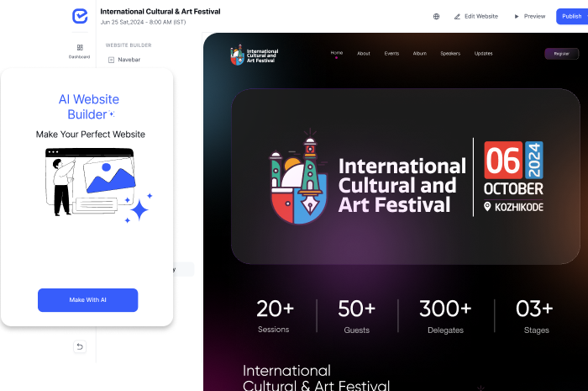Click the Make With AI button

pyautogui.click(x=87, y=300)
